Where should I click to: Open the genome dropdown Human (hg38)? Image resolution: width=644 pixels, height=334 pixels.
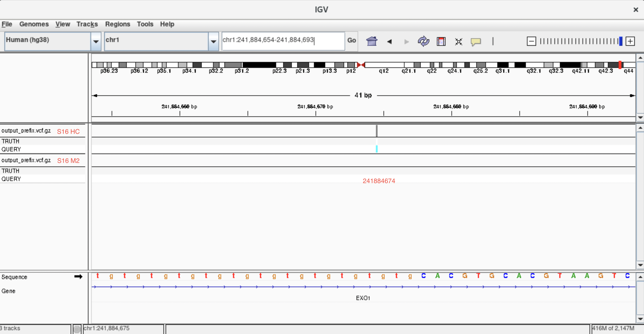click(x=53, y=41)
